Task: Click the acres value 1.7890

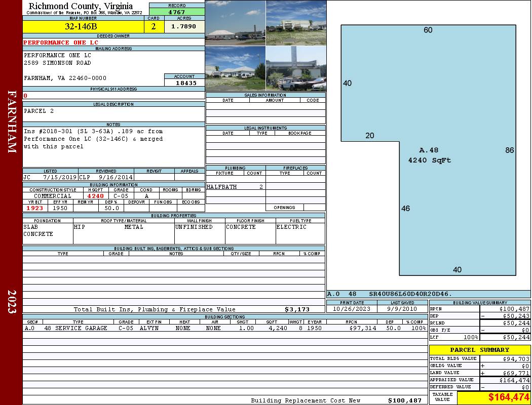Action: coord(184,27)
